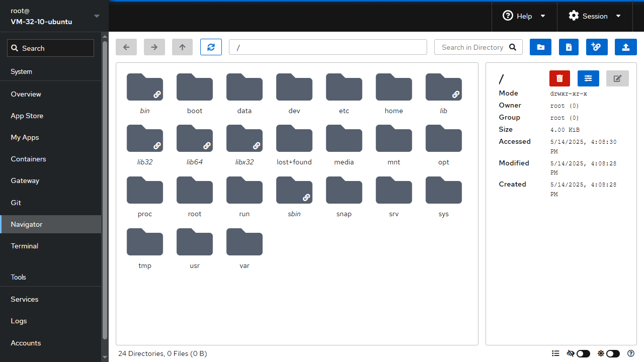The image size is (644, 362).
Task: Open the Git sidebar entry
Action: coord(50,203)
